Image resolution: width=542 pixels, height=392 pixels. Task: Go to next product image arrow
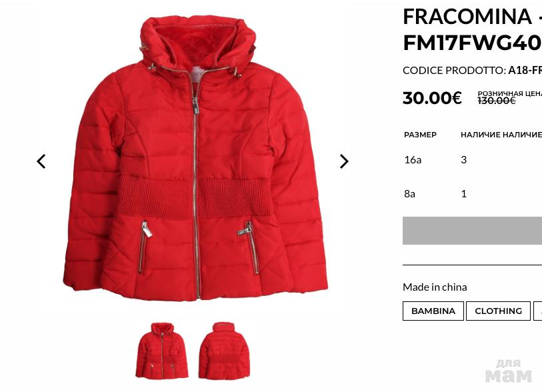(344, 161)
